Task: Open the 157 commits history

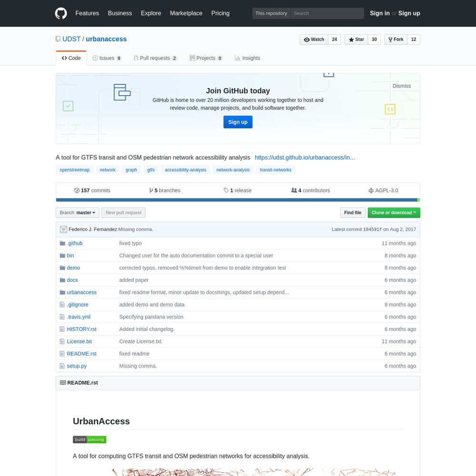Action: 92,190
